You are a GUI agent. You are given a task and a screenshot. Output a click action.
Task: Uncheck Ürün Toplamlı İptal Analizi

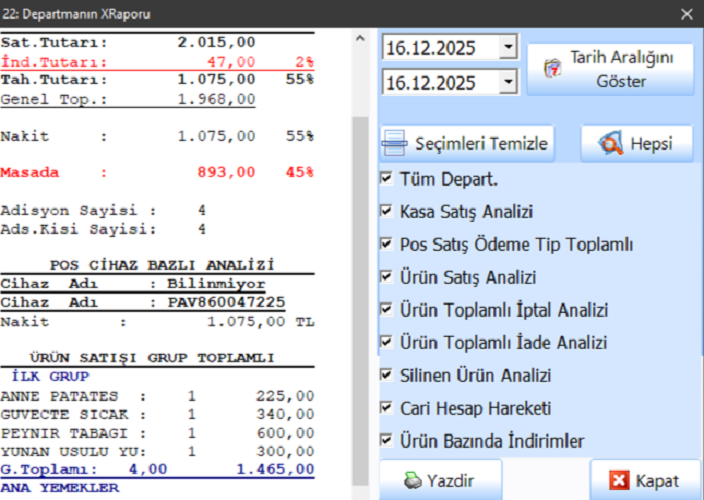click(x=386, y=310)
